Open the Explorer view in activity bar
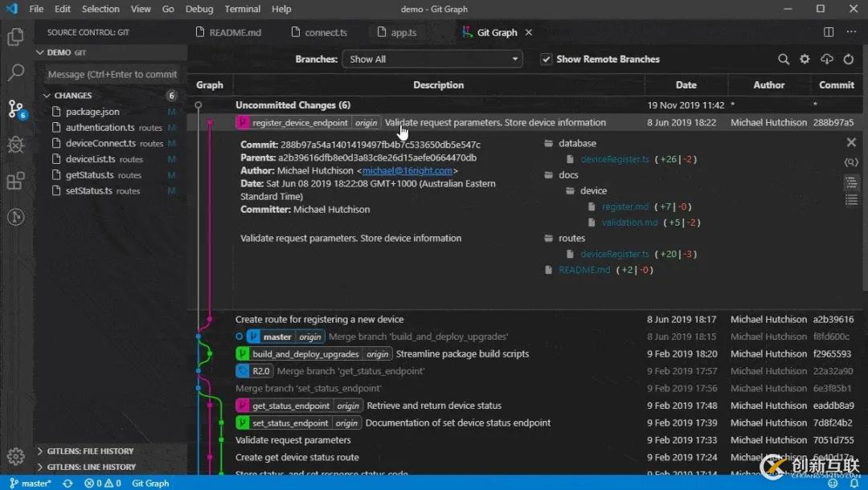This screenshot has width=868, height=490. click(x=15, y=36)
